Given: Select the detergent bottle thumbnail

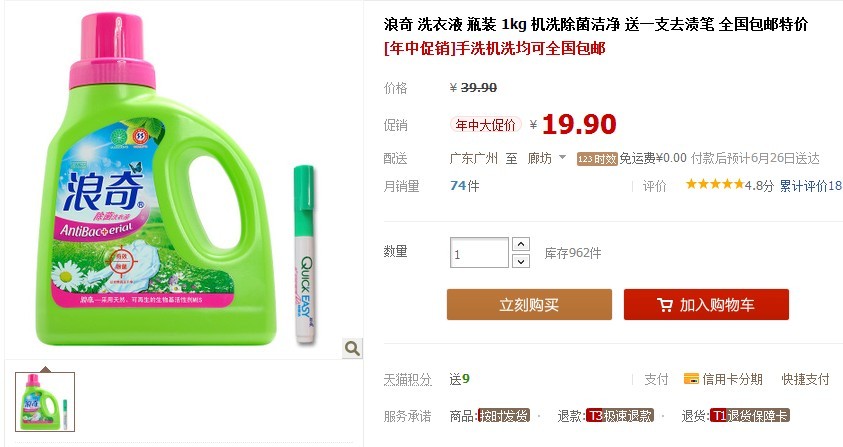Looking at the screenshot, I should (45, 402).
